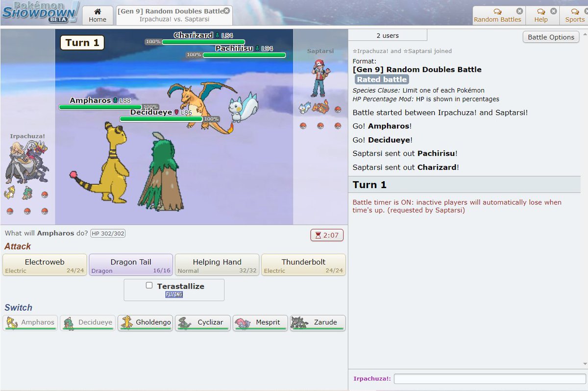Click the Charizard team icon under Saptarsi
The image size is (588, 391).
pyautogui.click(x=321, y=107)
